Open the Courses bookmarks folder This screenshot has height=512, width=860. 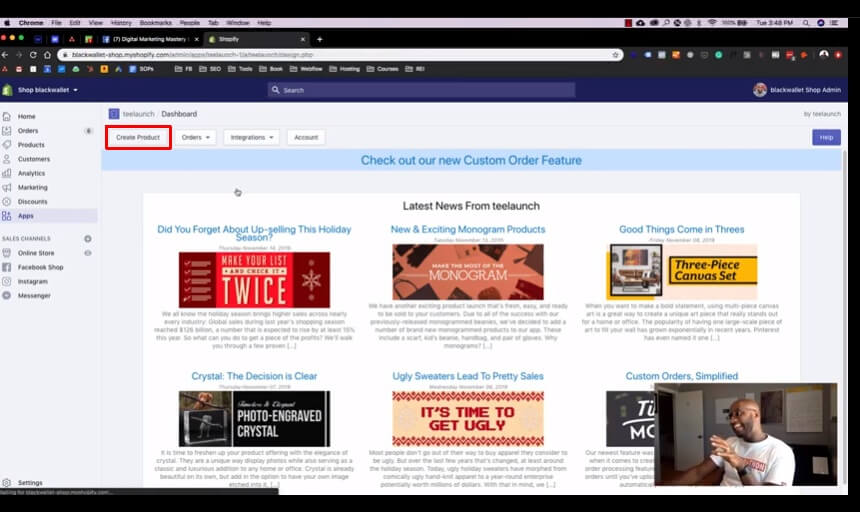382,69
